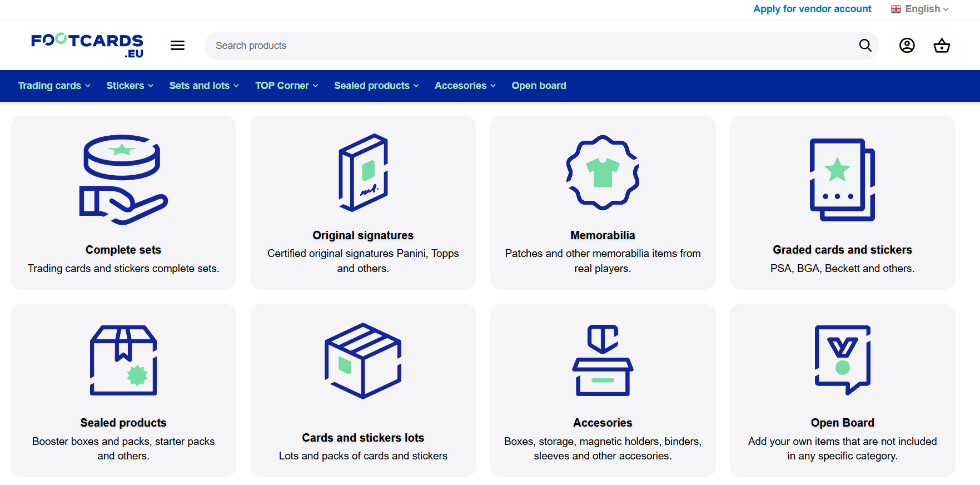The width and height of the screenshot is (980, 485).
Task: Click Apply for vendor account link
Action: tap(812, 9)
